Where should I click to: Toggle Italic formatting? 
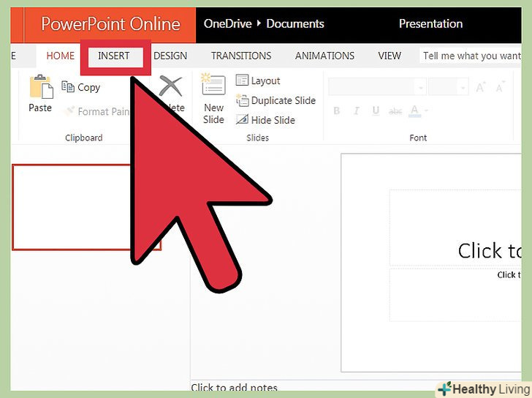point(357,110)
